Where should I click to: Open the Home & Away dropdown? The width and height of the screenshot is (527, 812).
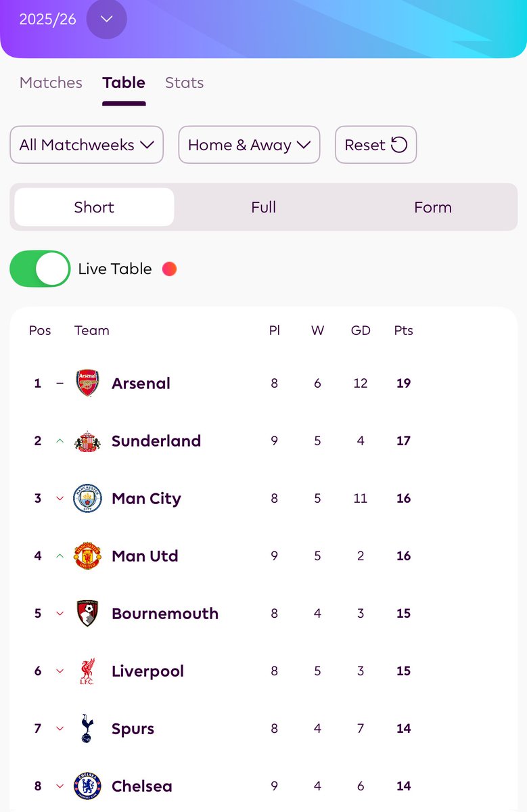(x=249, y=145)
